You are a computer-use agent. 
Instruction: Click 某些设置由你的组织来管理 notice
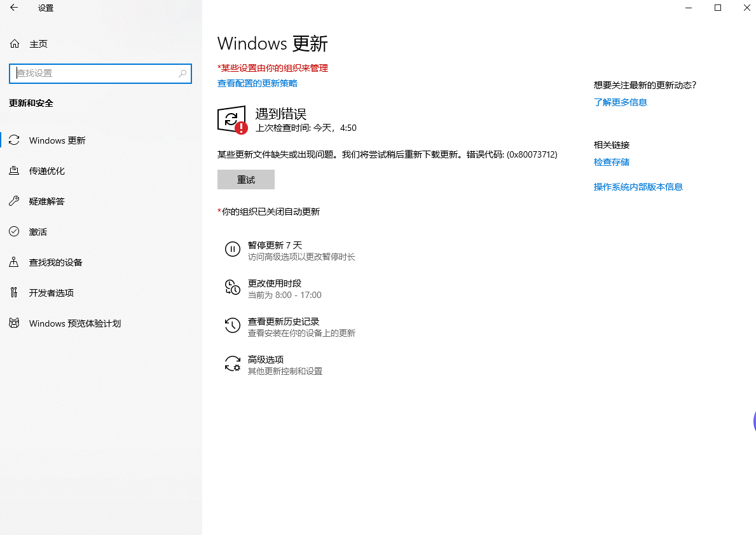(273, 68)
